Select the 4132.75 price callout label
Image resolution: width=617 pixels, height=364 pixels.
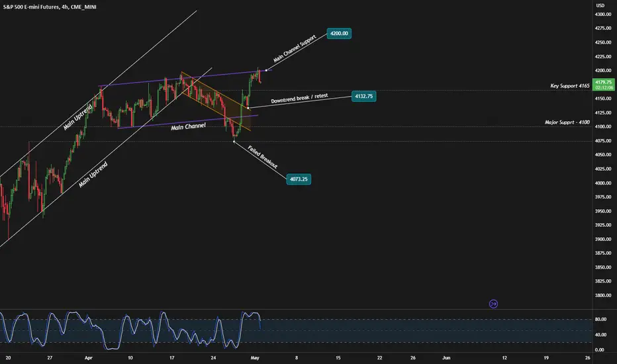[x=363, y=96]
